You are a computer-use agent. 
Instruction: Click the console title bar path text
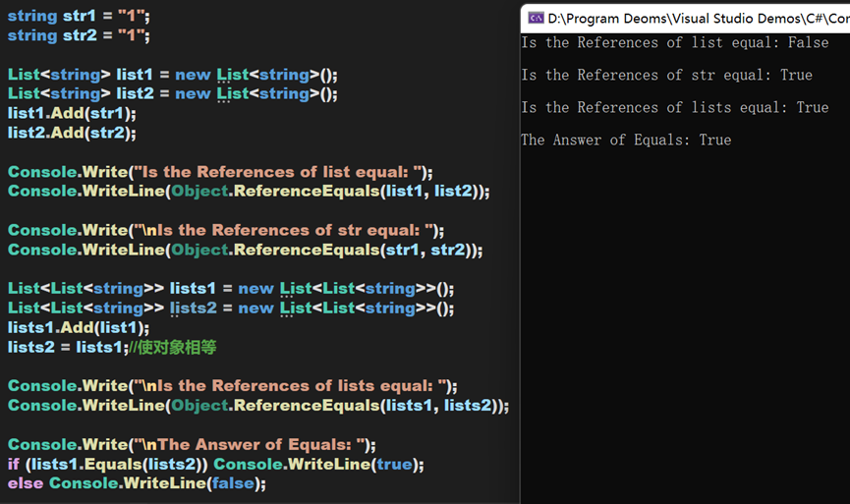click(x=698, y=17)
